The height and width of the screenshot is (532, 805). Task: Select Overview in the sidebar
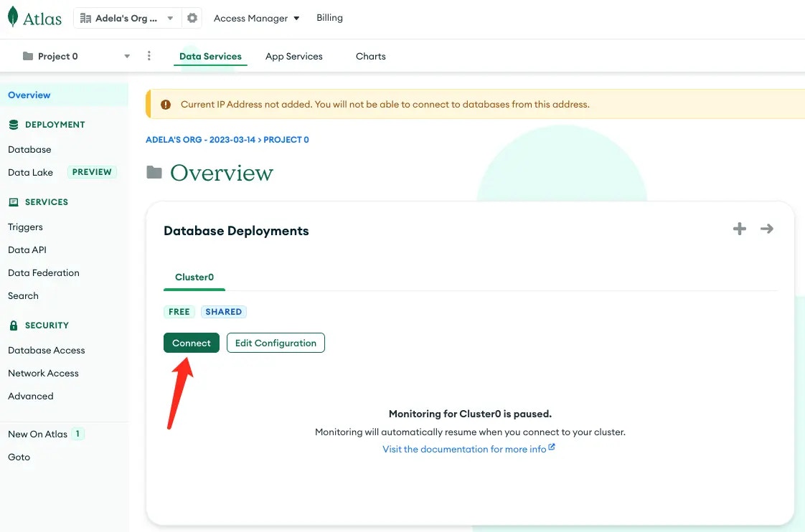click(64, 95)
